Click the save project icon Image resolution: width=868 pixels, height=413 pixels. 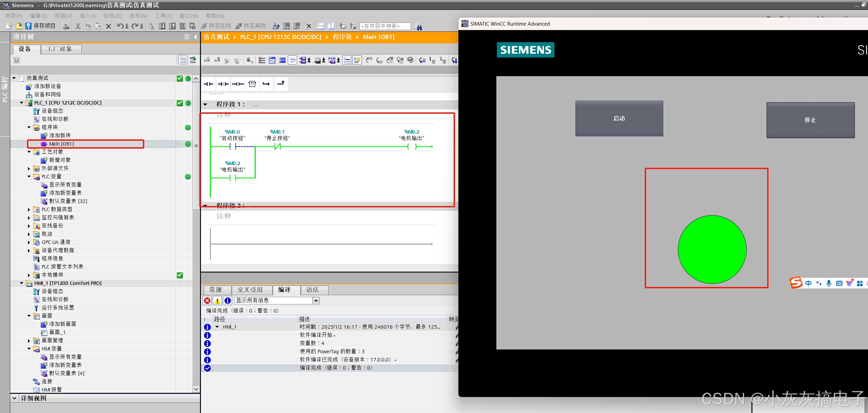click(x=29, y=26)
